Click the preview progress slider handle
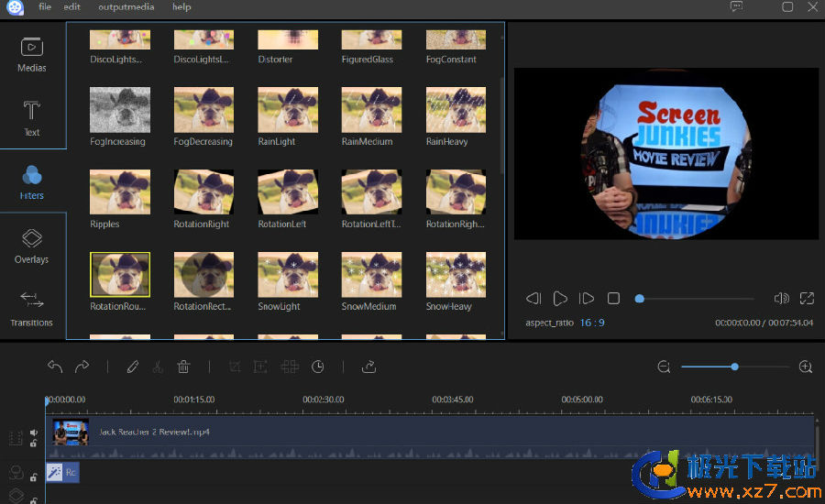825x504 pixels. coord(639,299)
